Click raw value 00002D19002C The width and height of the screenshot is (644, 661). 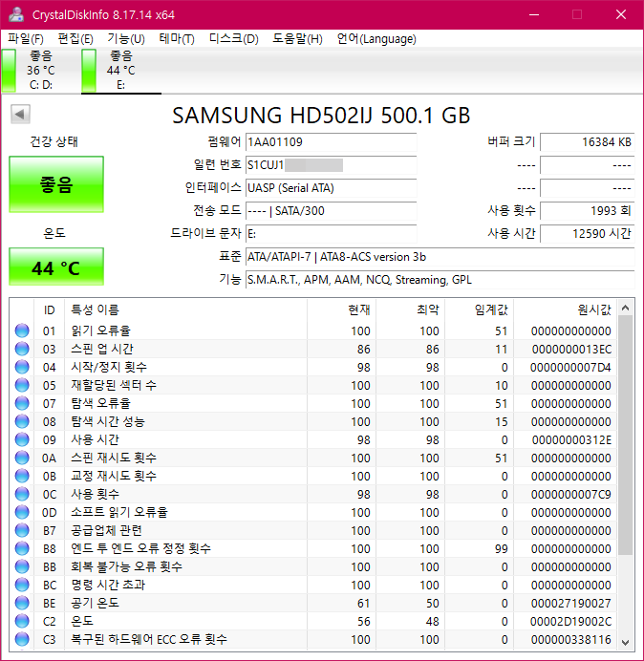coord(570,621)
